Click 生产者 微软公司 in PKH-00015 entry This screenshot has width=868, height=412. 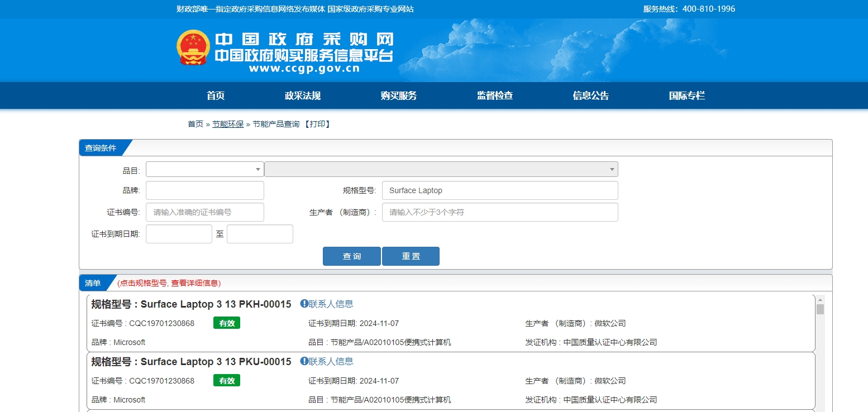575,323
